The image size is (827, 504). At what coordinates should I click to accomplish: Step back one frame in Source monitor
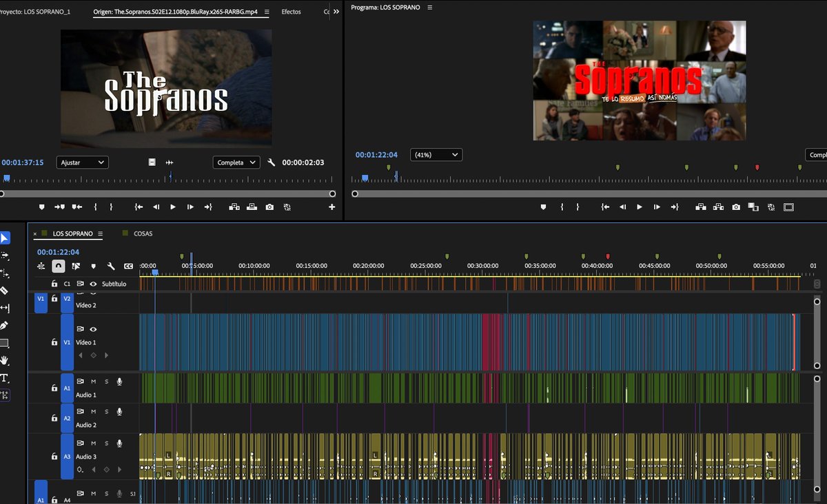point(156,207)
